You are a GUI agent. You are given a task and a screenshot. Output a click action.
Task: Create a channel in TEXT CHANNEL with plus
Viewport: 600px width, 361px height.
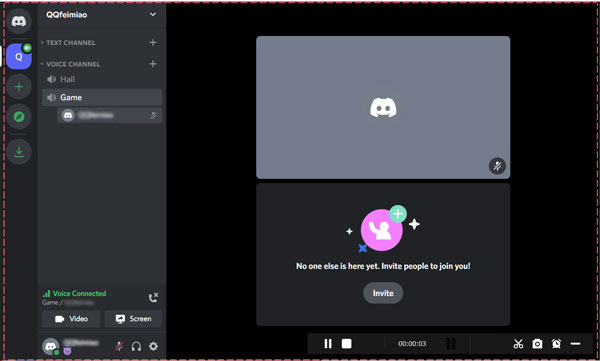coord(153,42)
